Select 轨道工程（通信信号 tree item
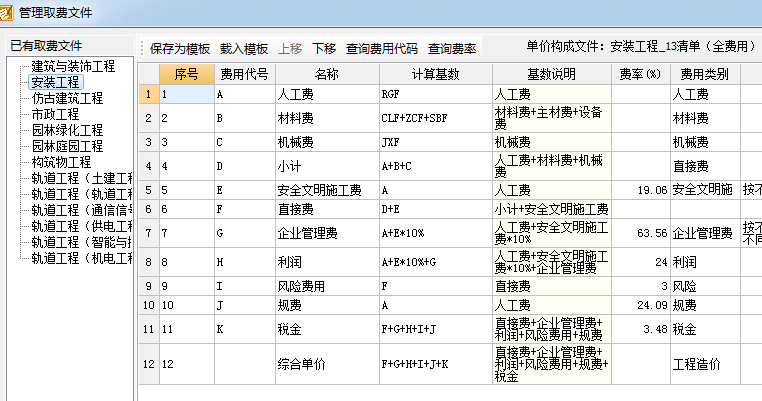Viewport: 762px width, 401px height. point(82,210)
